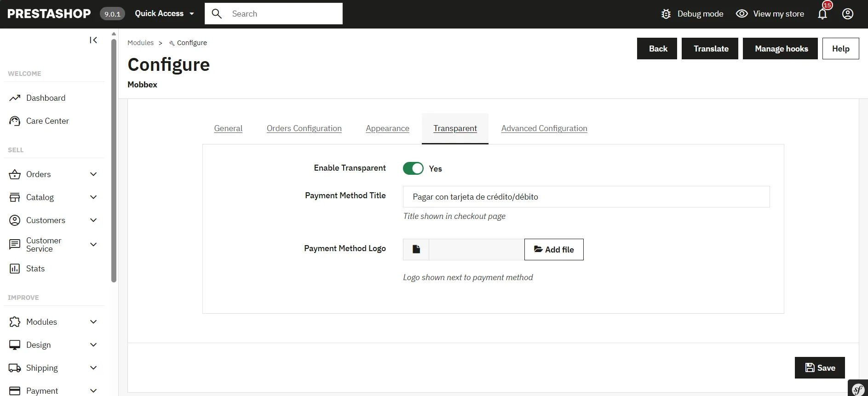The width and height of the screenshot is (868, 396).
Task: Save the module configuration
Action: click(820, 367)
